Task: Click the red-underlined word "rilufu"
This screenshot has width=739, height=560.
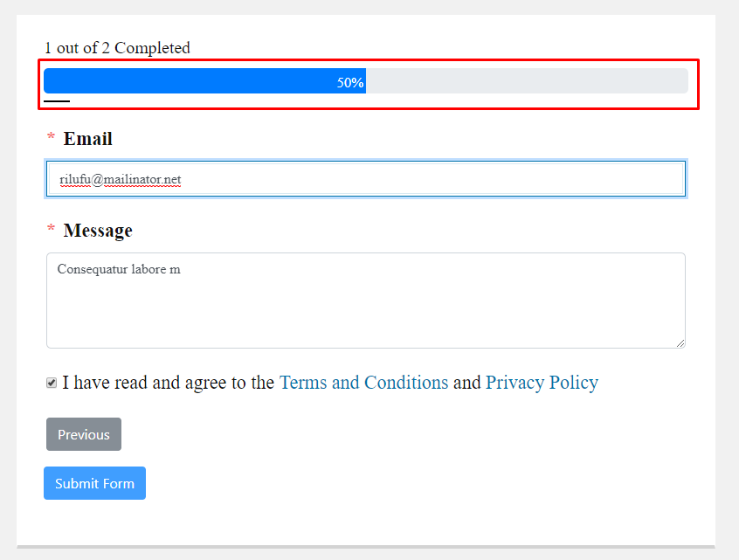Action: 74,180
